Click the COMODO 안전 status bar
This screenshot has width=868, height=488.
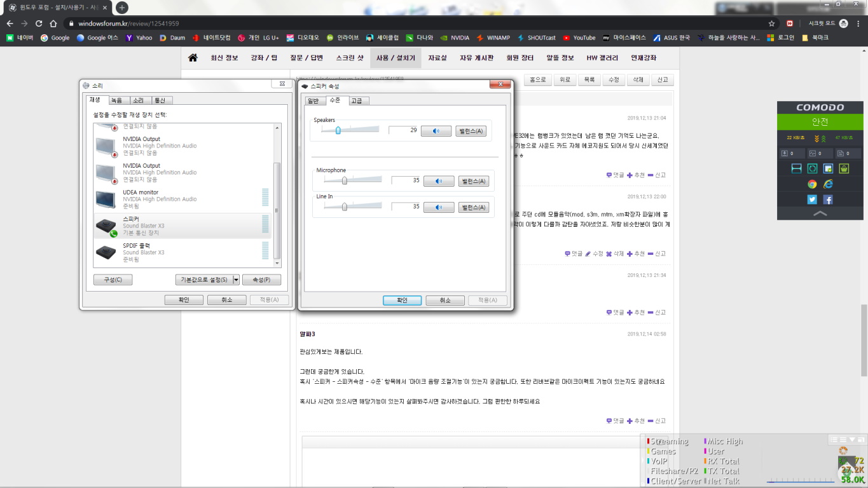(x=820, y=122)
